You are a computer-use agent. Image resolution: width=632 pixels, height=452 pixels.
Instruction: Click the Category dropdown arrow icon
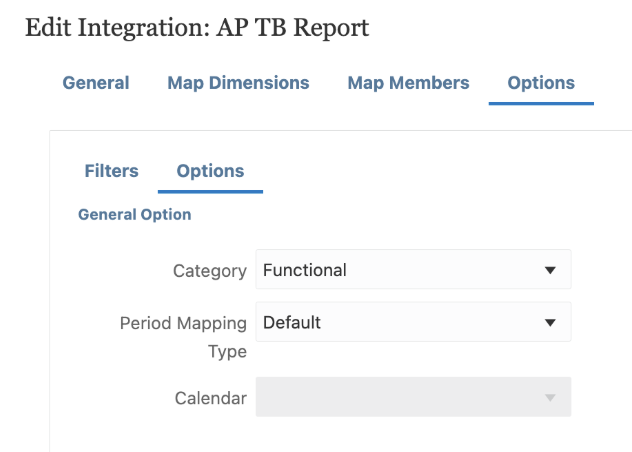pos(549,270)
